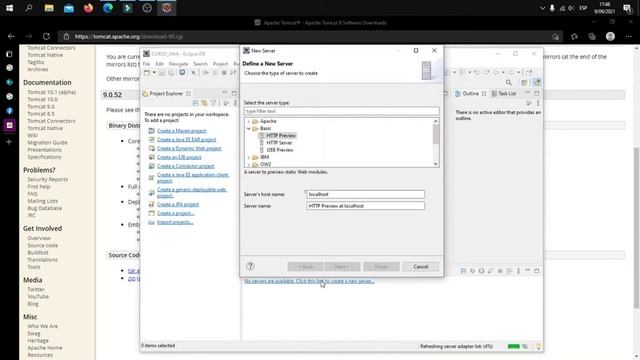Open the Eclipse Edit menu
The width and height of the screenshot is (640, 360).
(160, 64)
